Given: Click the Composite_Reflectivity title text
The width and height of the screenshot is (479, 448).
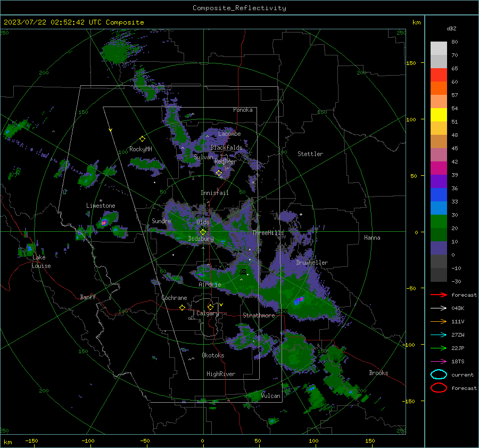Looking at the screenshot, I should click(240, 8).
